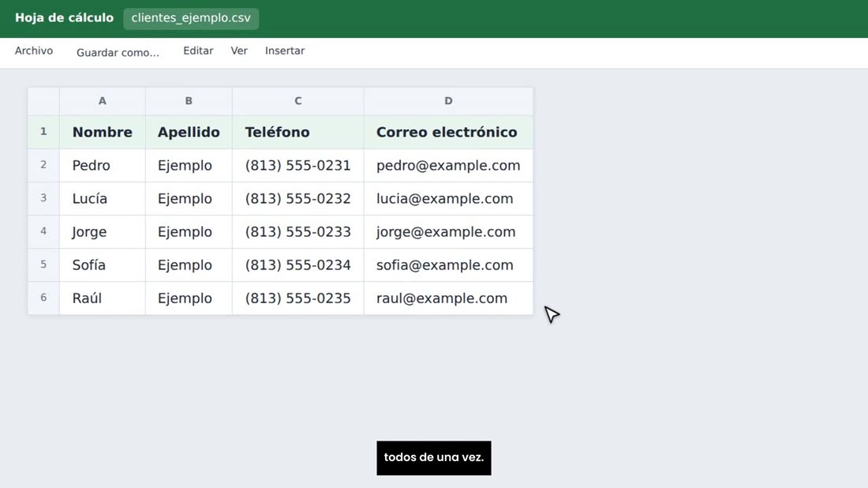The width and height of the screenshot is (868, 488).
Task: Select phone cell (813) 555-0234
Action: click(x=297, y=265)
